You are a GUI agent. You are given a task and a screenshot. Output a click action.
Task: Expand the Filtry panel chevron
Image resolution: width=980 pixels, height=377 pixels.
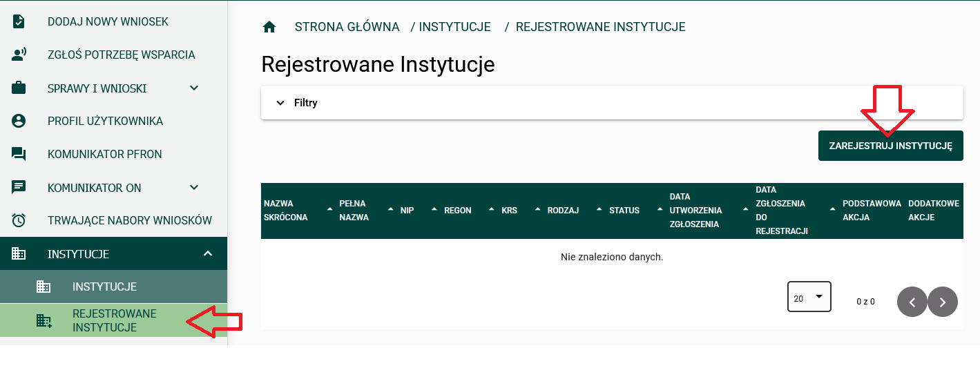tap(280, 103)
